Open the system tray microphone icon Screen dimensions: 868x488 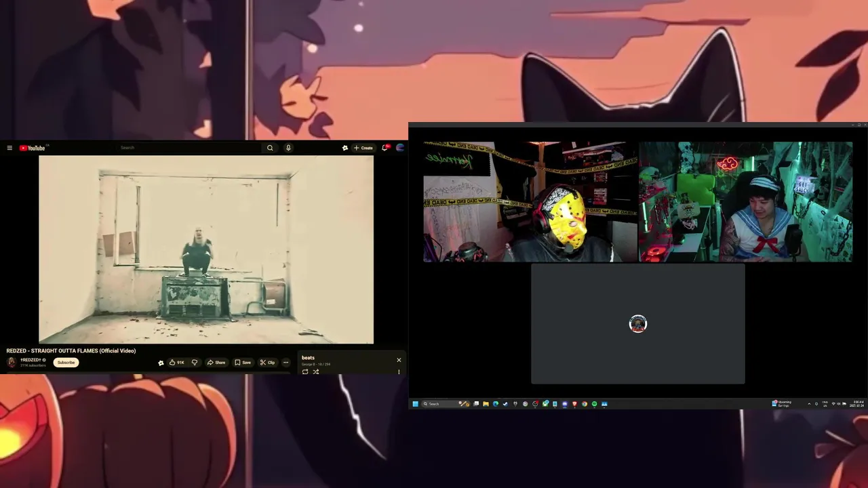coord(816,404)
